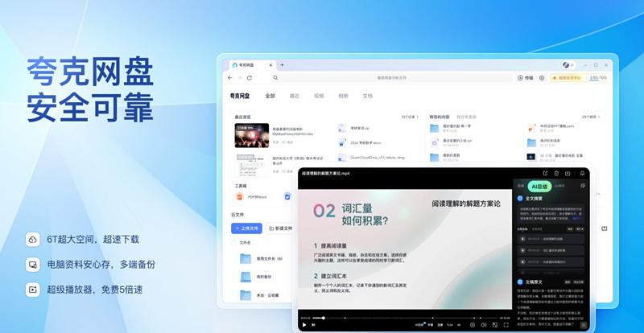644x333 pixels.
Task: Play the video in the player
Action: [x=304, y=325]
